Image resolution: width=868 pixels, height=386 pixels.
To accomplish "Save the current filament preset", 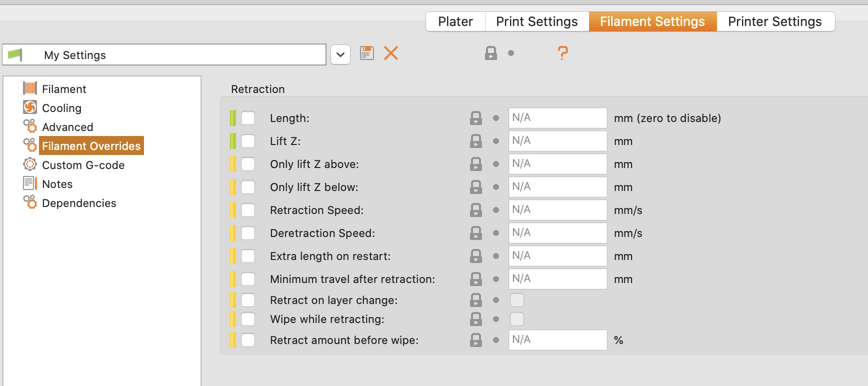I will 367,53.
